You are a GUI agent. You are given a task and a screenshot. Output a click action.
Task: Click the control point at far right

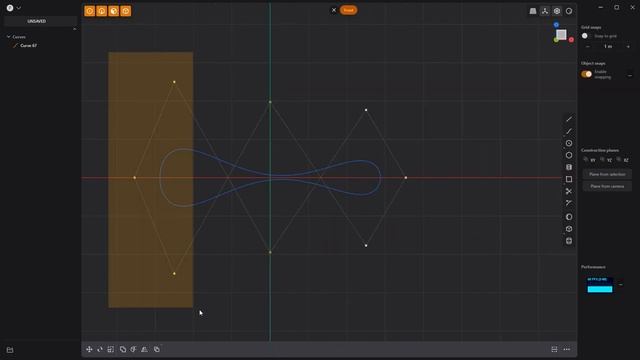406,178
